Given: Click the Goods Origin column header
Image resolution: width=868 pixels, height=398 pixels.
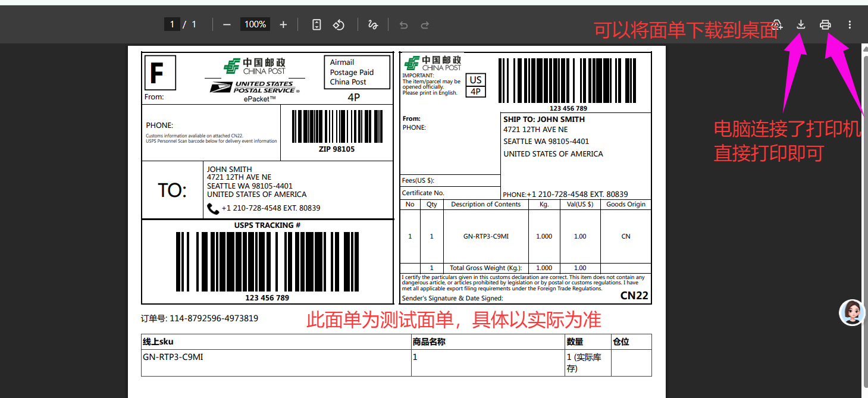Looking at the screenshot, I should 626,204.
